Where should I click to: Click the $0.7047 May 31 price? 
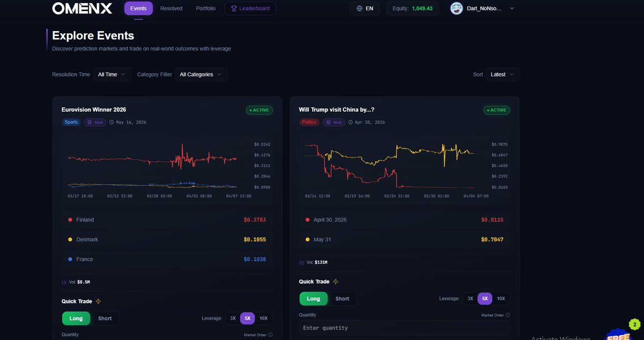tap(492, 240)
